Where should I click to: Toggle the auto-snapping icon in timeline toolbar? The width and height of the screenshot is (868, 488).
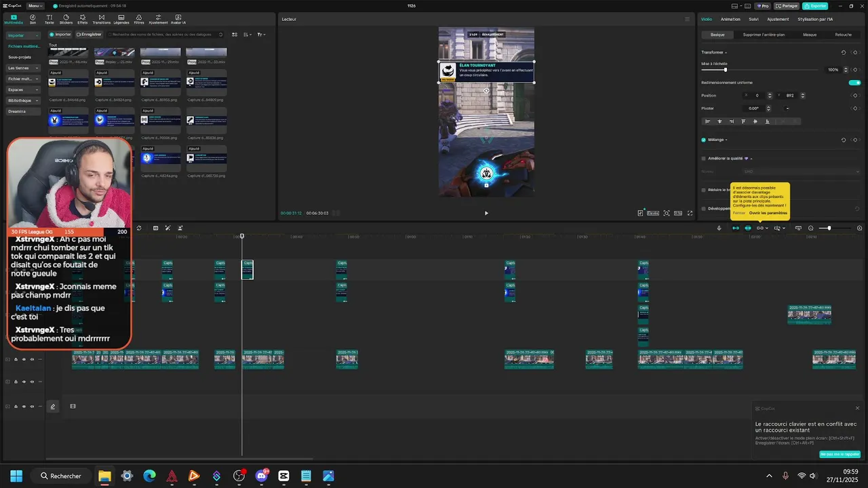click(x=748, y=228)
